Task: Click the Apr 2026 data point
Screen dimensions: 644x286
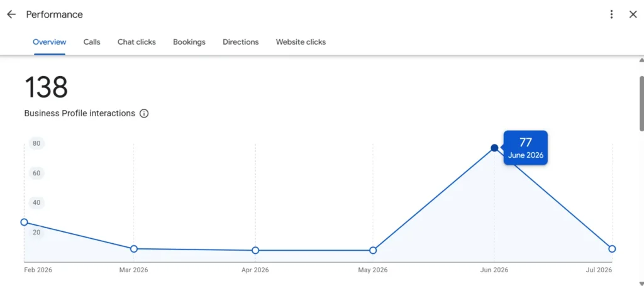Action: pyautogui.click(x=255, y=250)
